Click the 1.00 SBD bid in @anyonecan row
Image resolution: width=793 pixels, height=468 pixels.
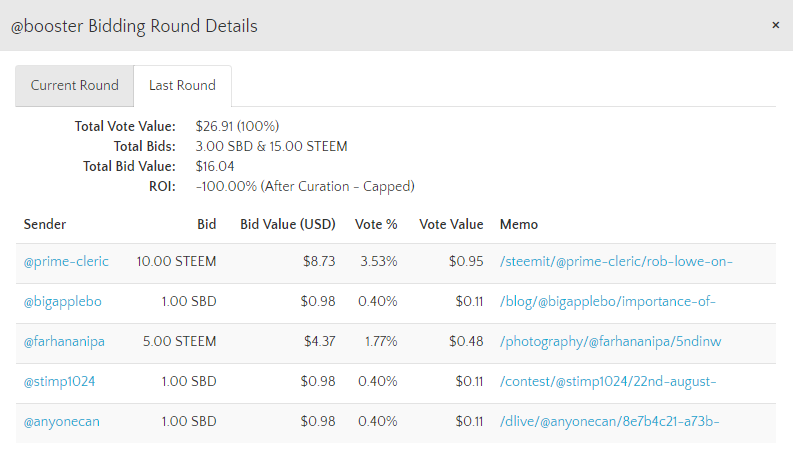189,421
